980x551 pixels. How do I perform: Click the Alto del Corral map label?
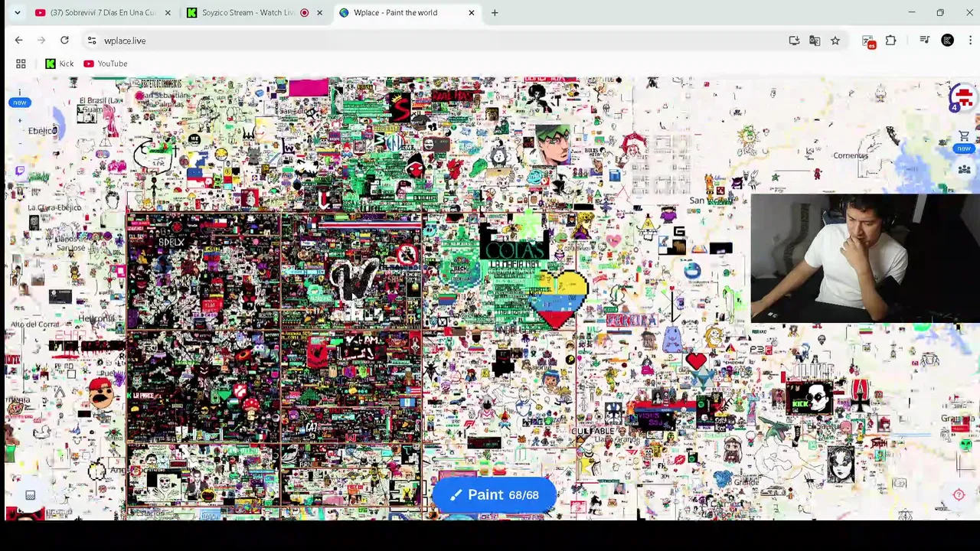point(34,324)
